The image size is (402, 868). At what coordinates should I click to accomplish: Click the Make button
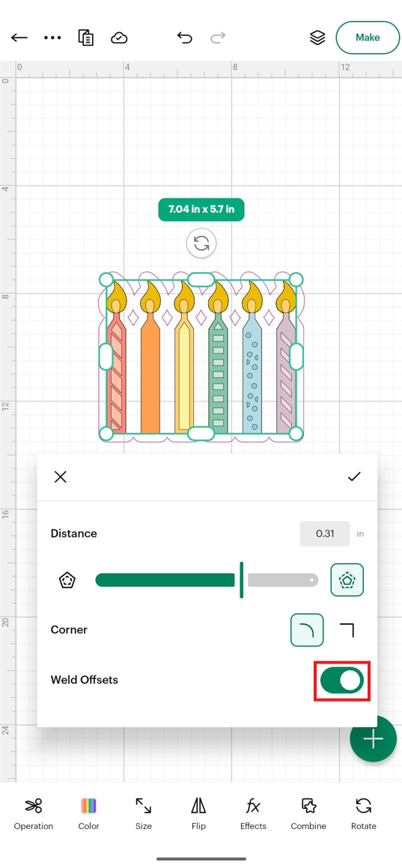[x=368, y=37]
